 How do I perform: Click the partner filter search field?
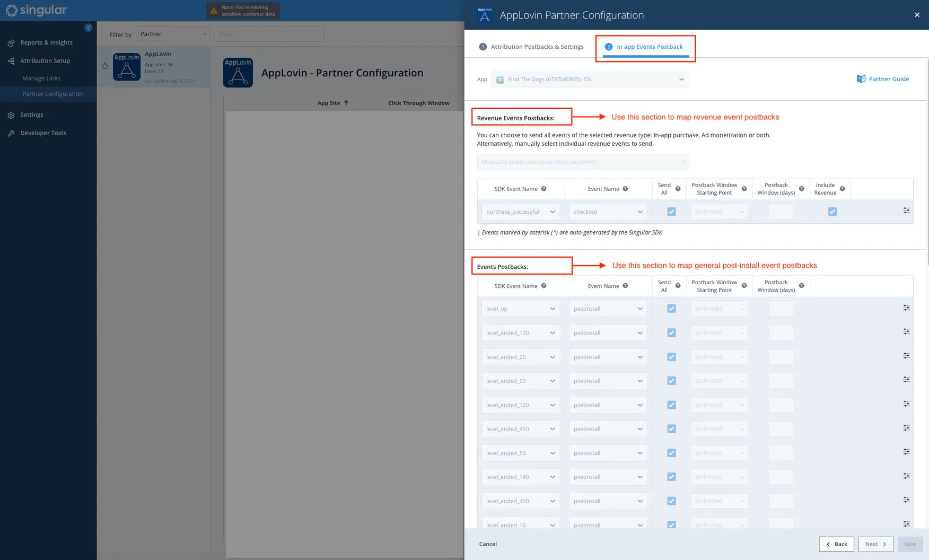[269, 33]
